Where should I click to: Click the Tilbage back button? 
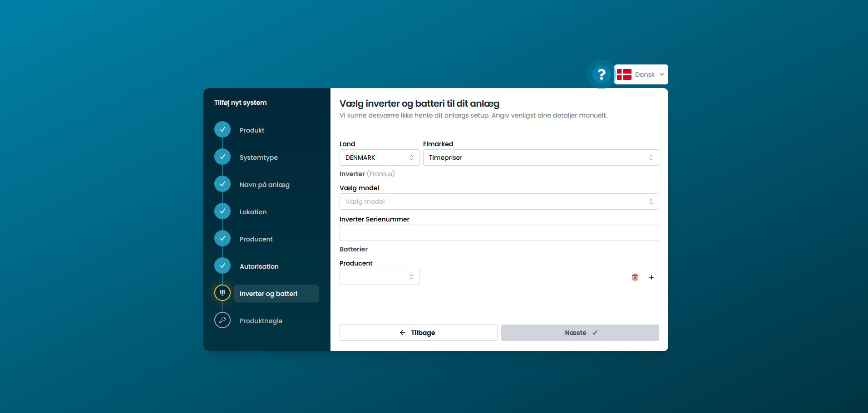click(x=418, y=333)
